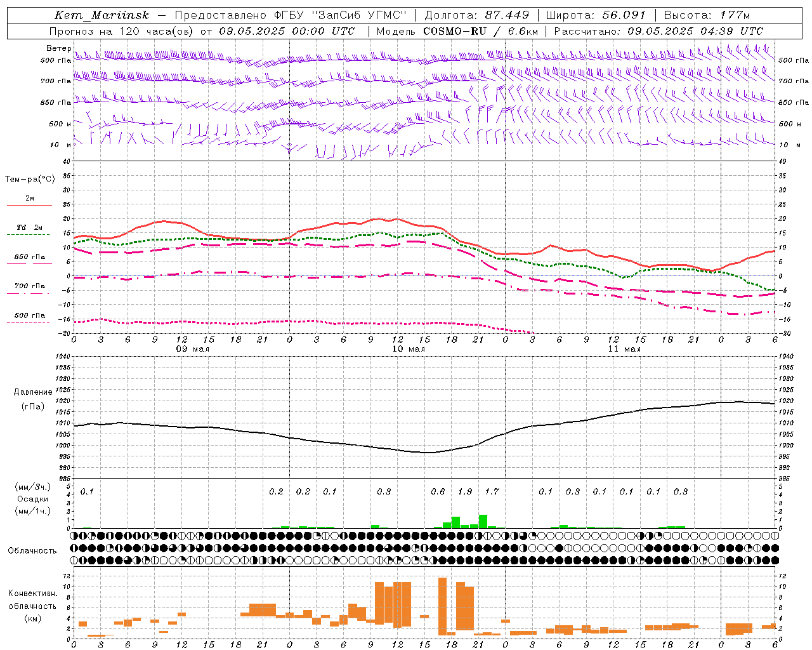Click the dotted pink legend line under temperature '500 гПа'

click(28, 322)
